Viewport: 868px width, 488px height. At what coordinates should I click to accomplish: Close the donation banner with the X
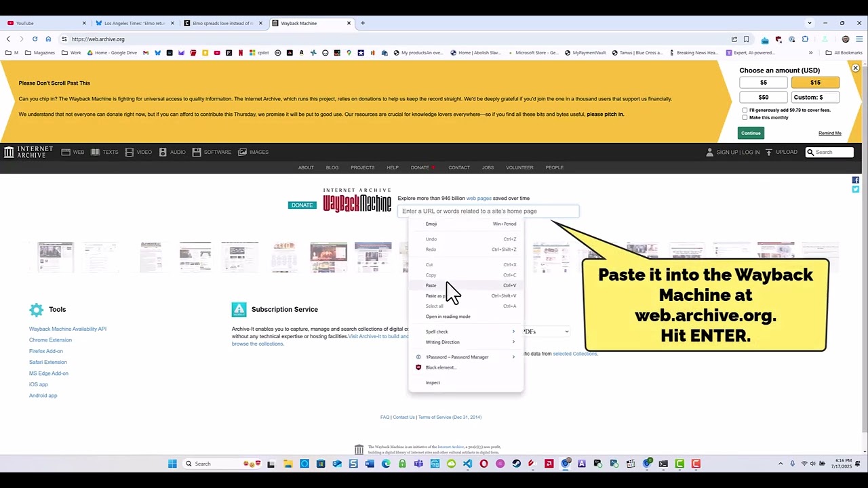pyautogui.click(x=856, y=68)
